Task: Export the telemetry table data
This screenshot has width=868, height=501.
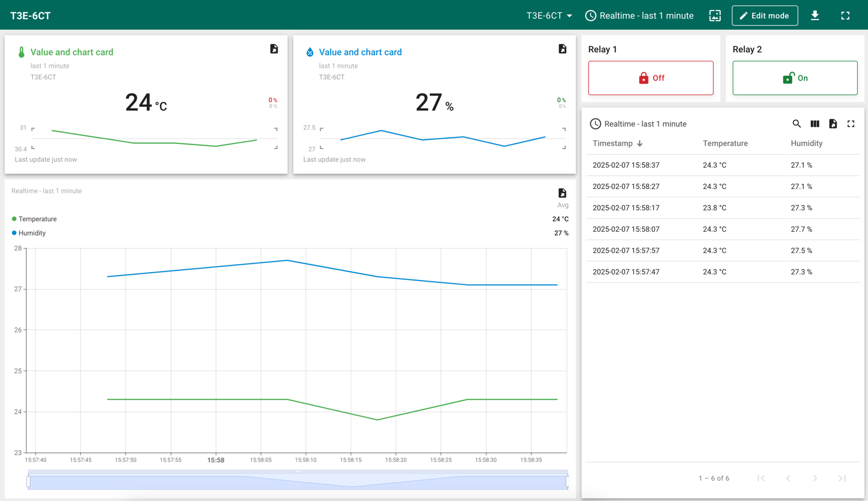Action: click(x=833, y=124)
